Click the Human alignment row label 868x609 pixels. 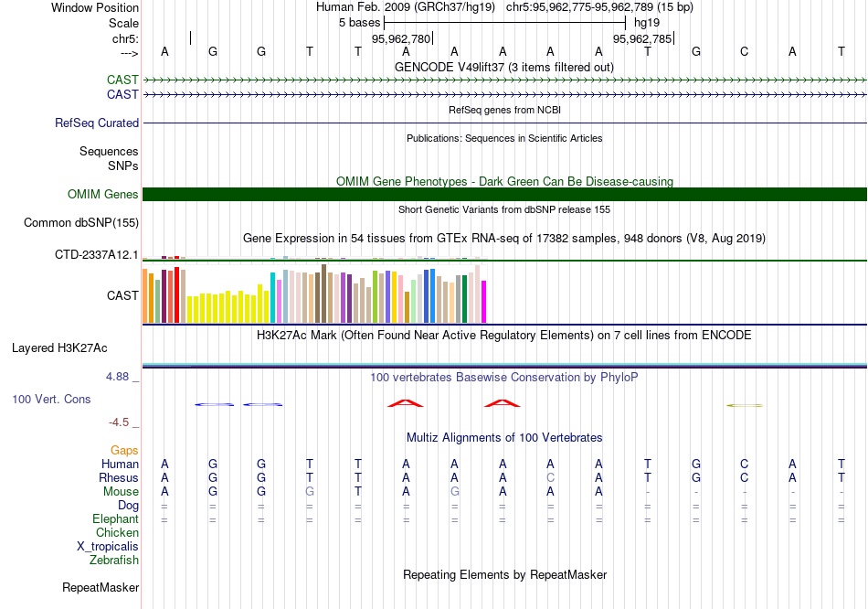120,464
